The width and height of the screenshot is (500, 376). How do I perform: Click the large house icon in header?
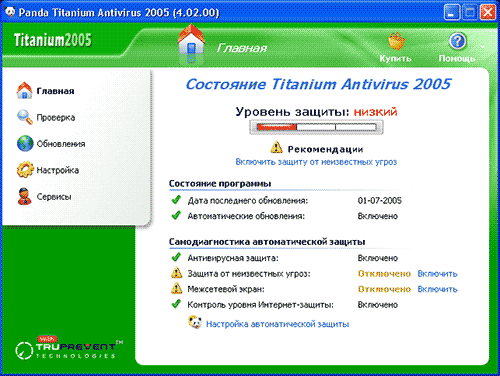coord(191,43)
